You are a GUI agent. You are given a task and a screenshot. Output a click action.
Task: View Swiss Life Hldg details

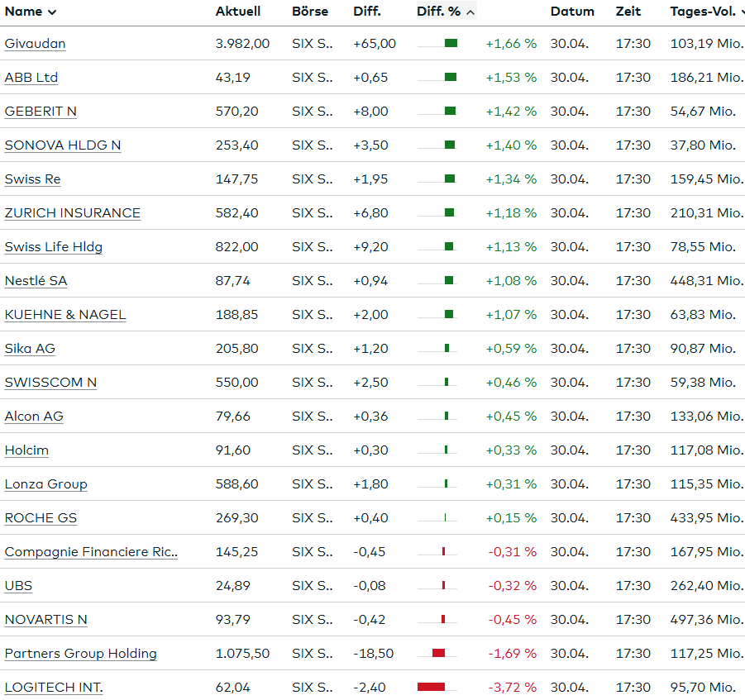(54, 247)
